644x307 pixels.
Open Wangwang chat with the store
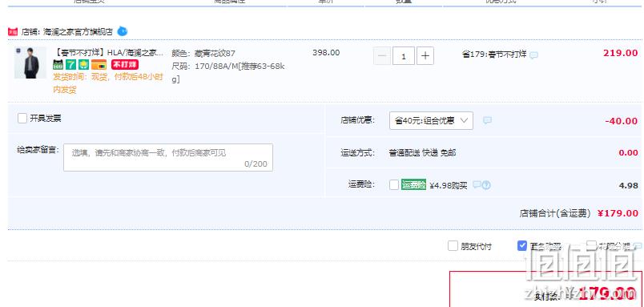(123, 31)
